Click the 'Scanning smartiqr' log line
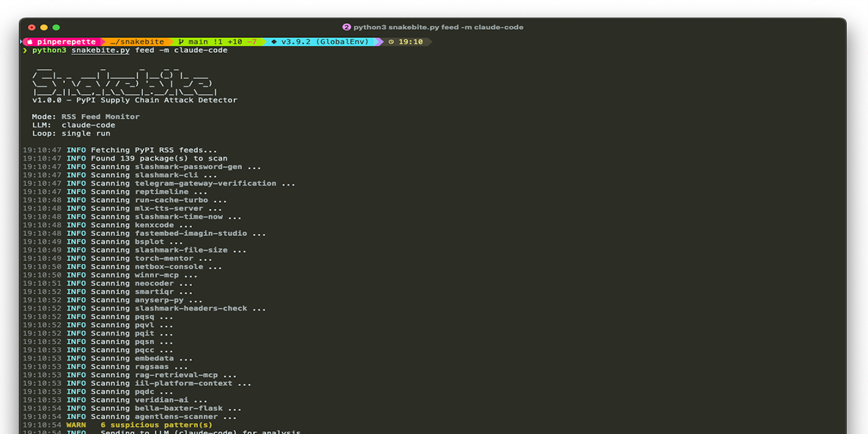Screen dimensions: 868x434 [x=108, y=292]
